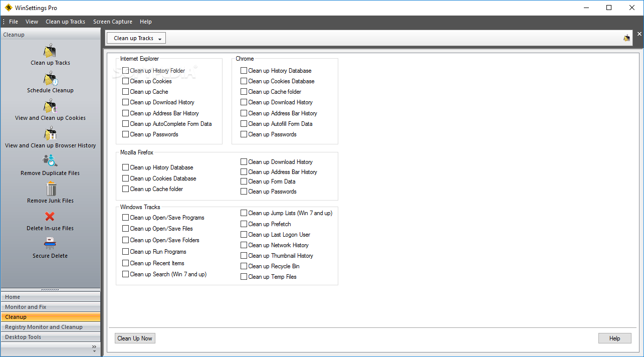Screen dimensions: 644x357
Task: Open the Remove Duplicate Files icon
Action: pyautogui.click(x=50, y=161)
